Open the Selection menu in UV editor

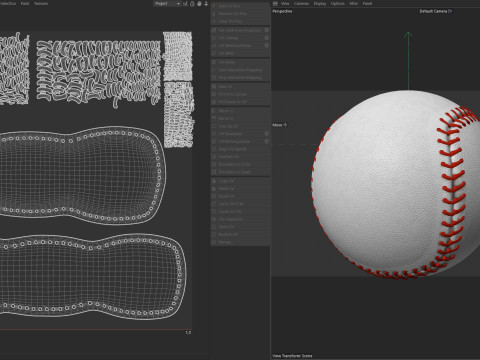point(8,3)
